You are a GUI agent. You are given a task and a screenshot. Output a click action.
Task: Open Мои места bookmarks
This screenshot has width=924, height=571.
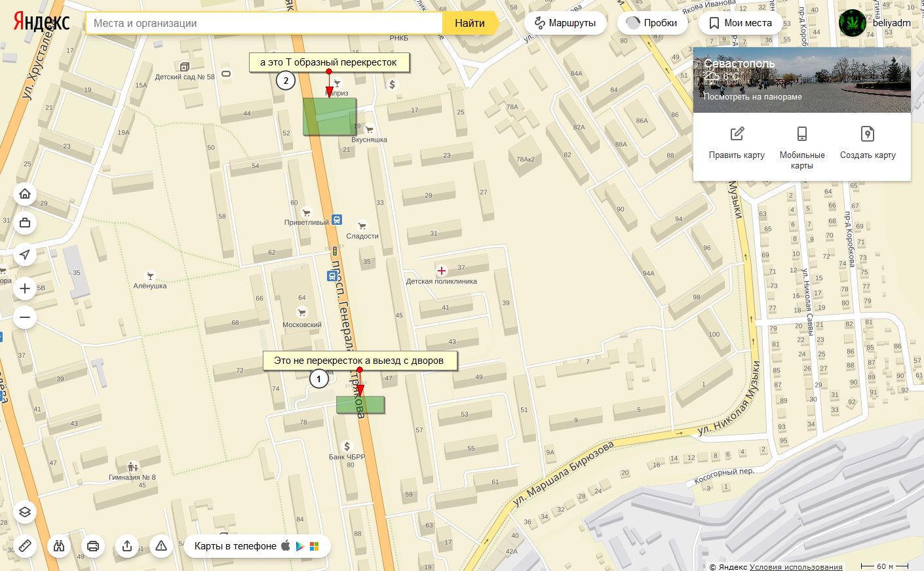[741, 23]
